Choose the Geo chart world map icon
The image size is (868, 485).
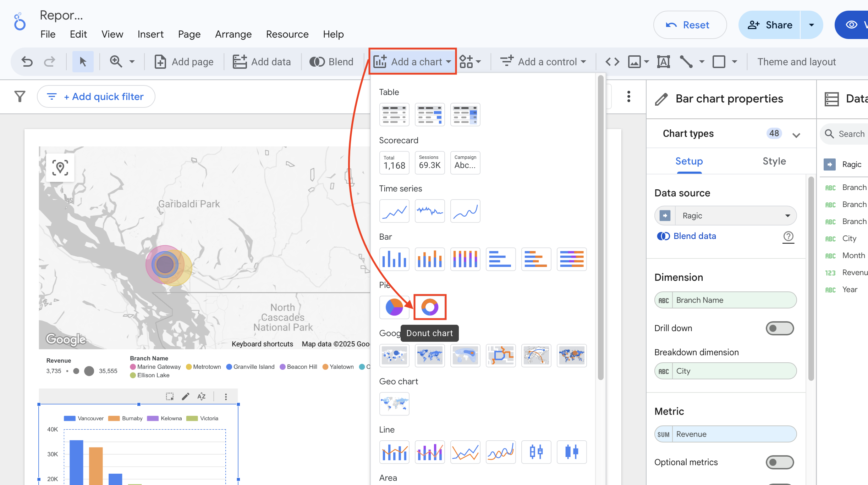tap(394, 404)
